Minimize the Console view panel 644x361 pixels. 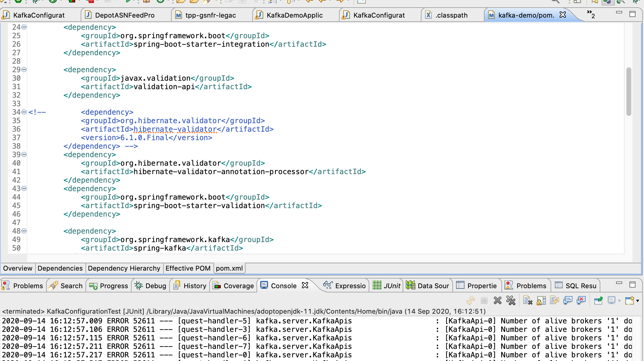click(619, 283)
